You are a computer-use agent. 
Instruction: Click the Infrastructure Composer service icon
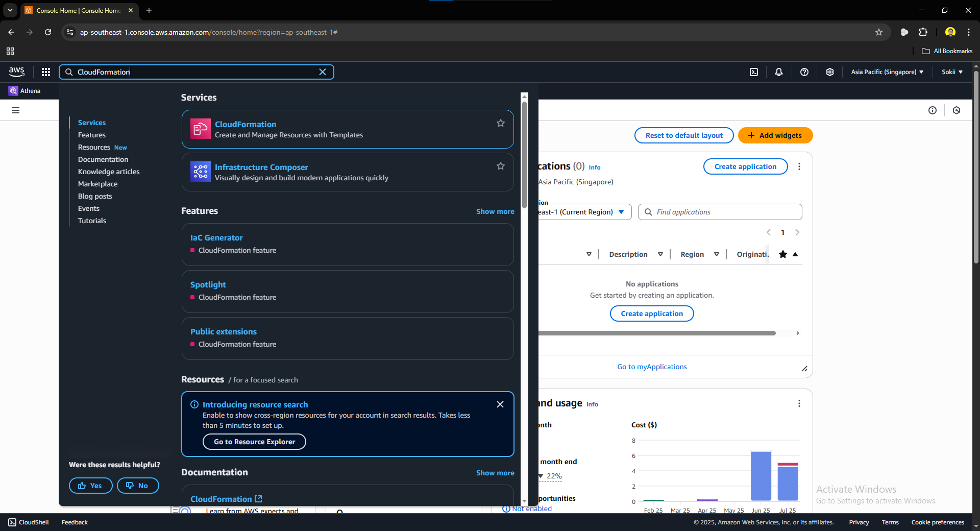point(200,172)
